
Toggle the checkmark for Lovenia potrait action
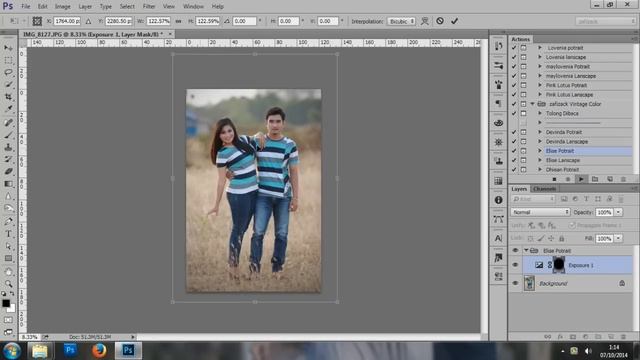(x=514, y=48)
